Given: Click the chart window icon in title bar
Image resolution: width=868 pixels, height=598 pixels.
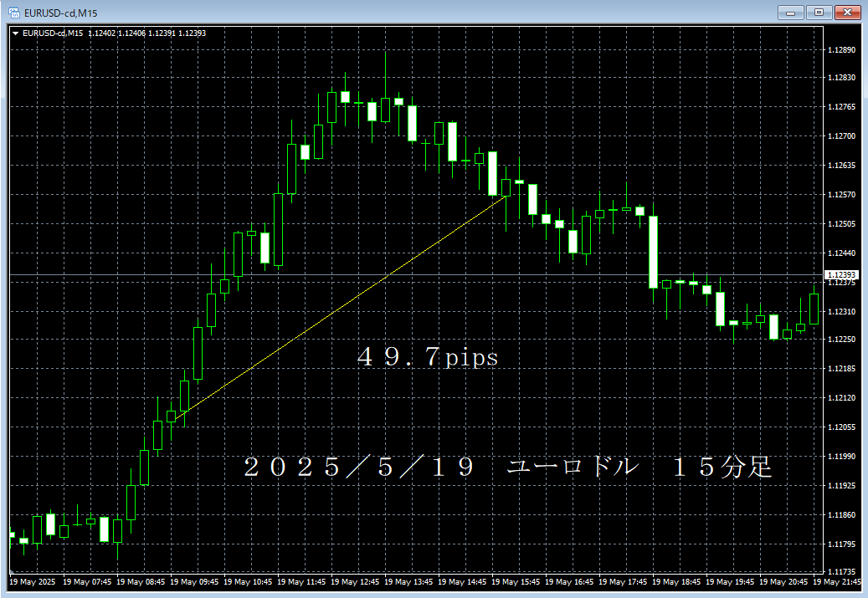Looking at the screenshot, I should coord(14,13).
